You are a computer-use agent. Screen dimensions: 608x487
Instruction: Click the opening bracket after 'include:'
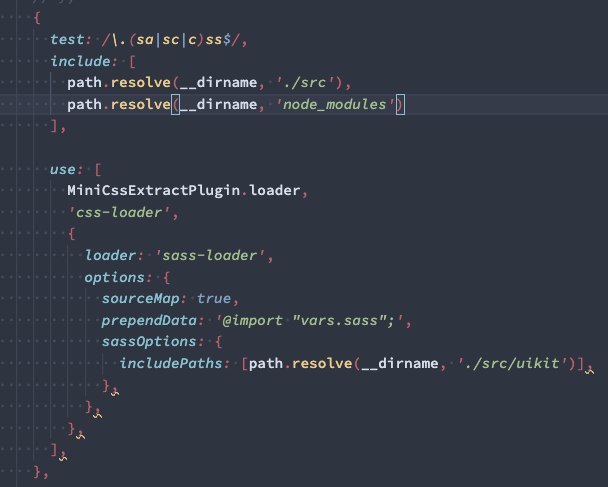pos(133,61)
